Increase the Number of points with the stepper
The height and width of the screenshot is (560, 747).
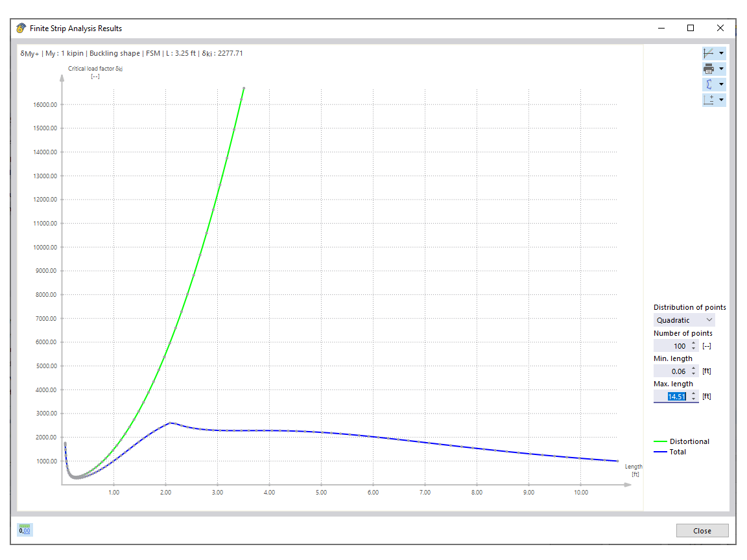pyautogui.click(x=694, y=343)
